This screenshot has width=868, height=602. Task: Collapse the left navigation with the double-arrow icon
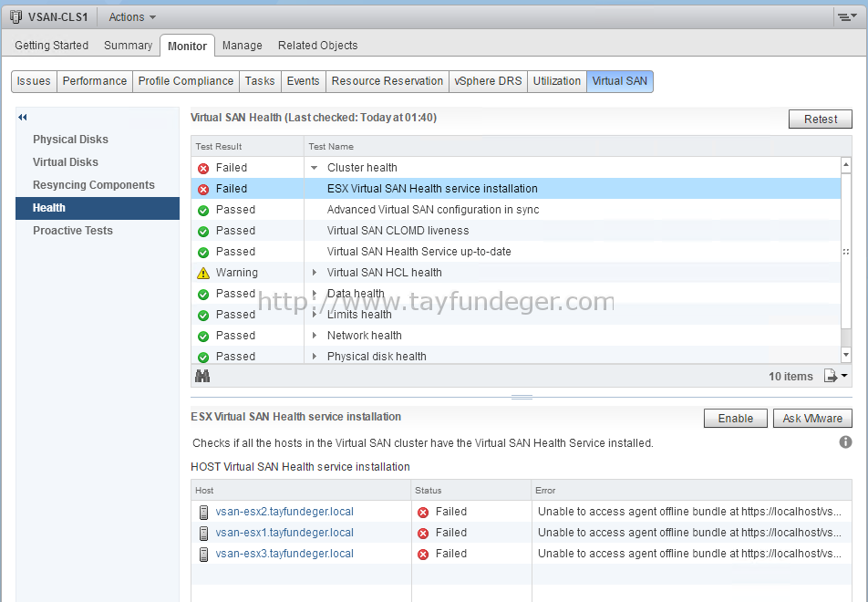(x=23, y=117)
